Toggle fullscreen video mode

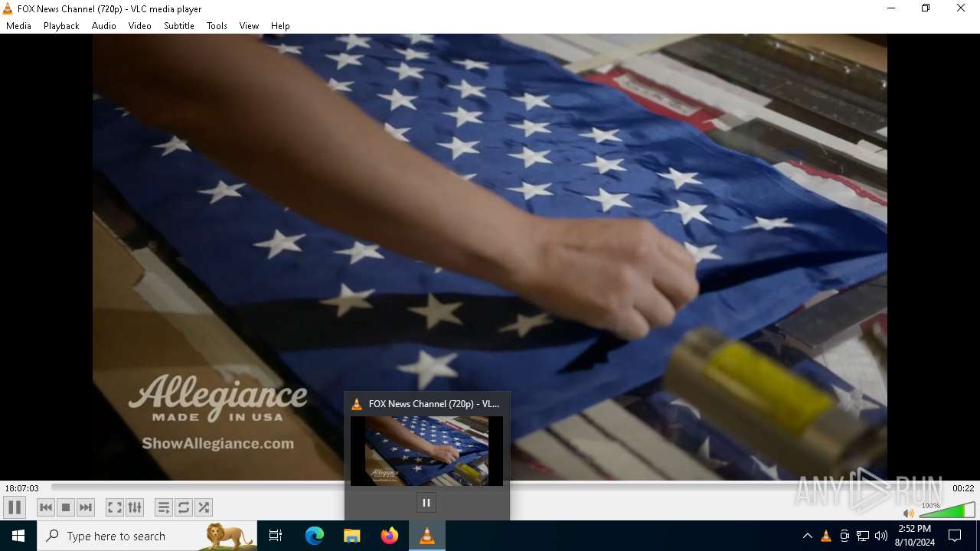click(x=114, y=507)
